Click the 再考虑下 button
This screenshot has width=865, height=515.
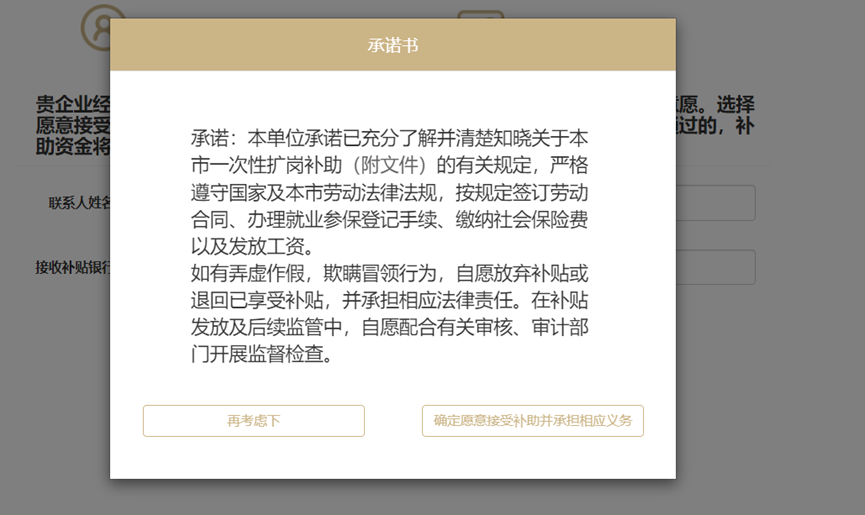coord(253,421)
